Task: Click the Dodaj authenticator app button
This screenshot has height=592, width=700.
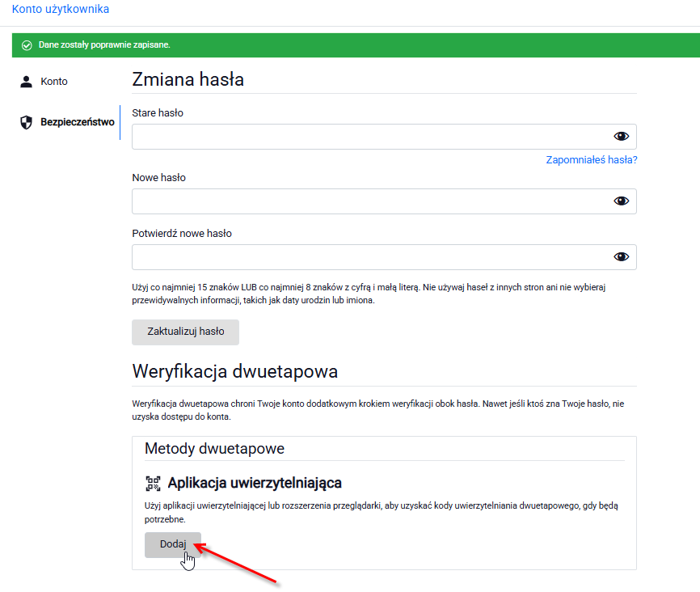Action: [173, 544]
